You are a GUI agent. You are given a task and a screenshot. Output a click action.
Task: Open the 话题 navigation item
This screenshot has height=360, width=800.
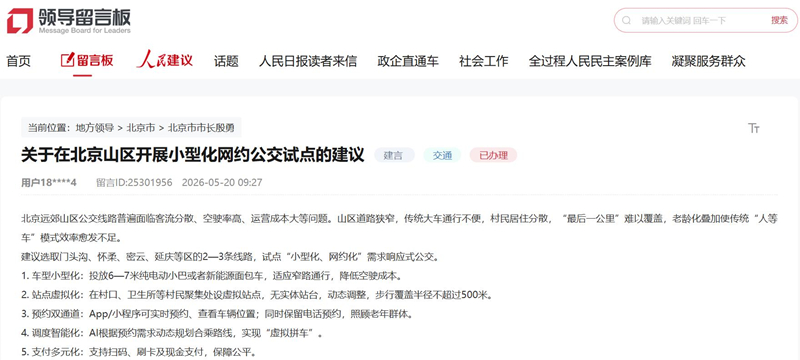[x=226, y=61]
